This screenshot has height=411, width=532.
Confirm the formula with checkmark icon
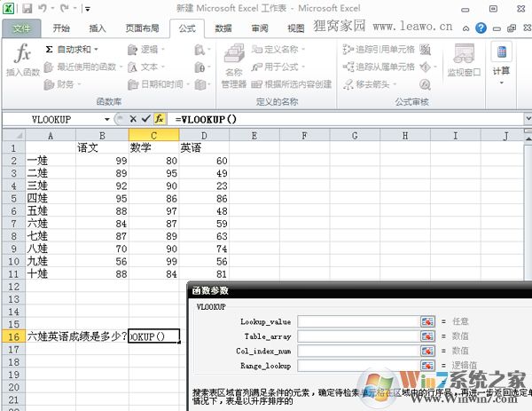(145, 118)
